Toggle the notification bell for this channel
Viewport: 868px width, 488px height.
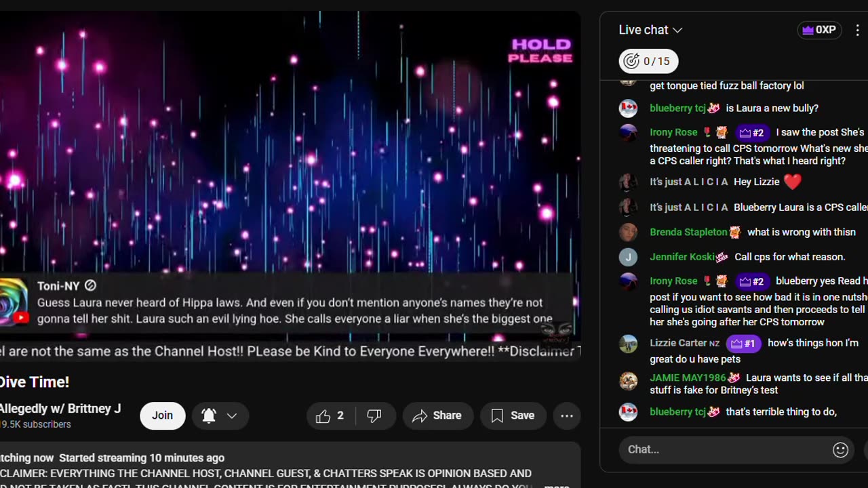(x=209, y=416)
